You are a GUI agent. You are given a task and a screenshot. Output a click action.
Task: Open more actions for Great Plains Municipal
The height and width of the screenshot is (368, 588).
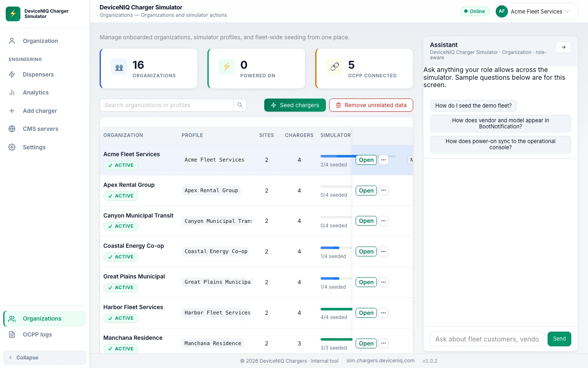click(383, 282)
